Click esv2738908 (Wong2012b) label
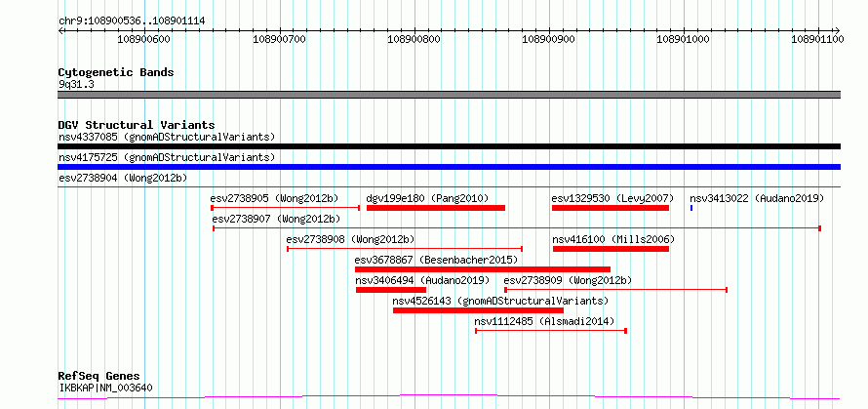868x409 pixels. pos(350,239)
